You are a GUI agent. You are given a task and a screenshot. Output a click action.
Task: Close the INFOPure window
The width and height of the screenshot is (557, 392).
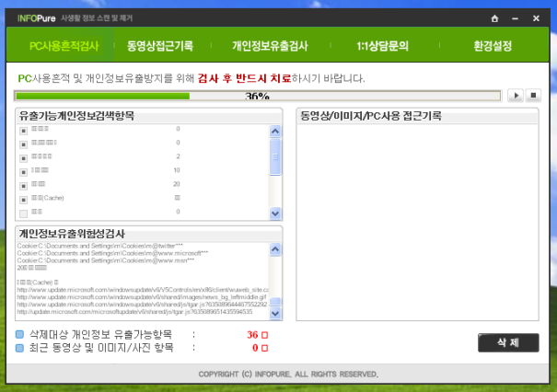pyautogui.click(x=536, y=17)
